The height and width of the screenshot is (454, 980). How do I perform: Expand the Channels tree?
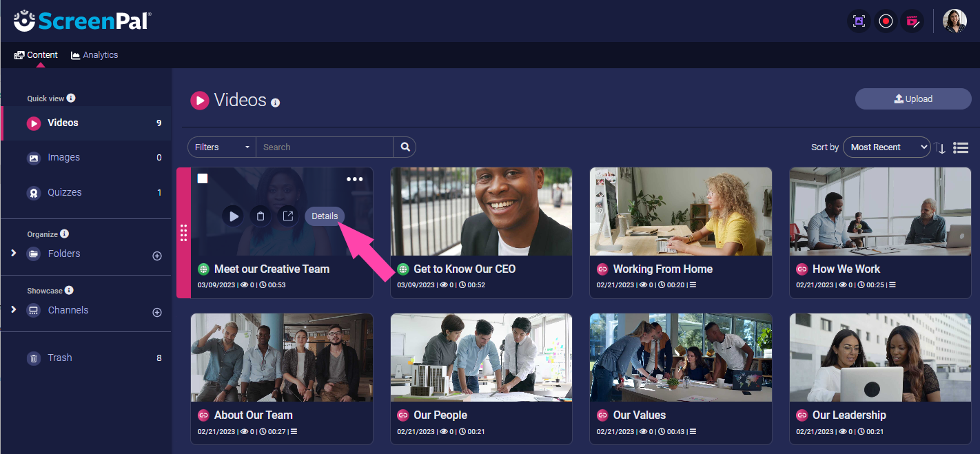click(14, 310)
